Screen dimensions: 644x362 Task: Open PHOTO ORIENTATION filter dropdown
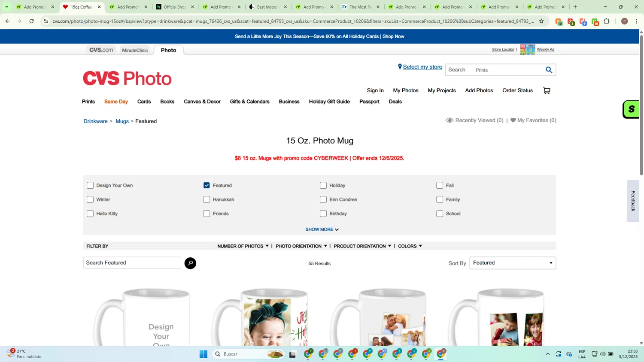(x=301, y=246)
